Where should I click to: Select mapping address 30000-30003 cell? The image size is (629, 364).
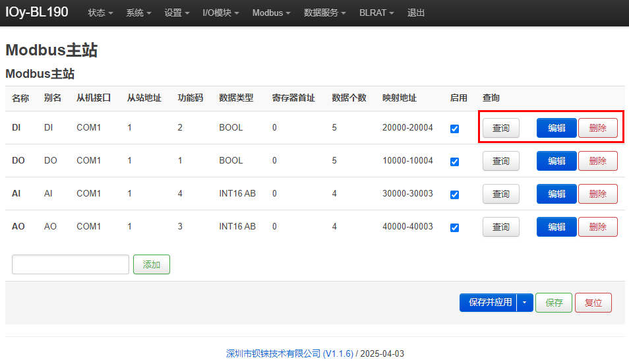click(407, 193)
